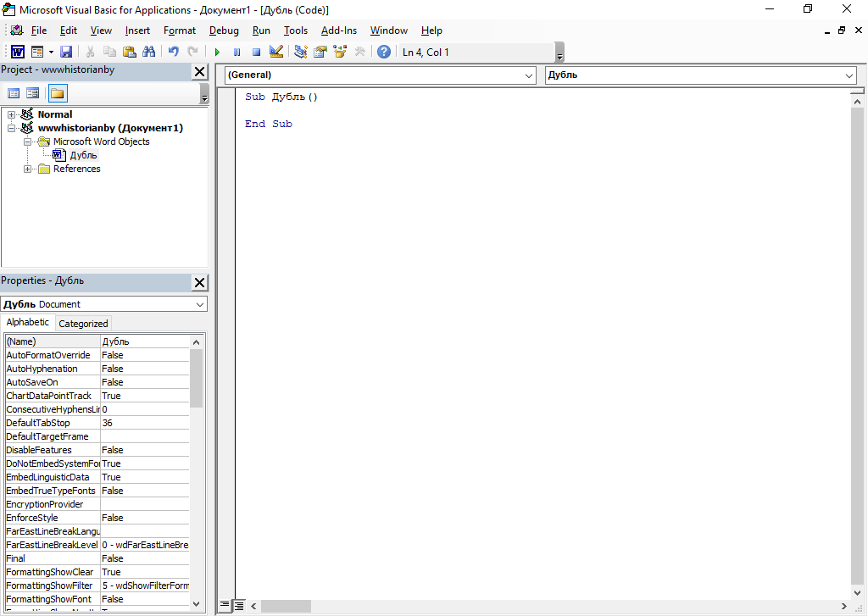Click the View Microsoft Word icon
The image size is (868, 616).
(17, 52)
